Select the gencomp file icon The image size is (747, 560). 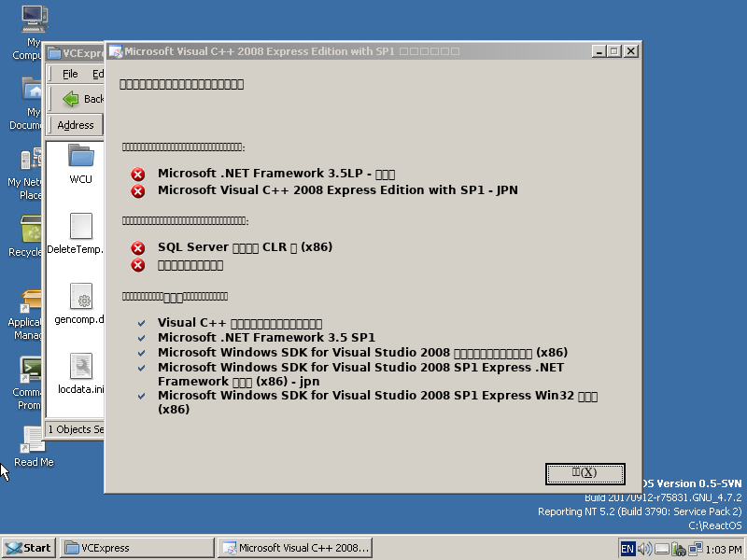click(80, 296)
